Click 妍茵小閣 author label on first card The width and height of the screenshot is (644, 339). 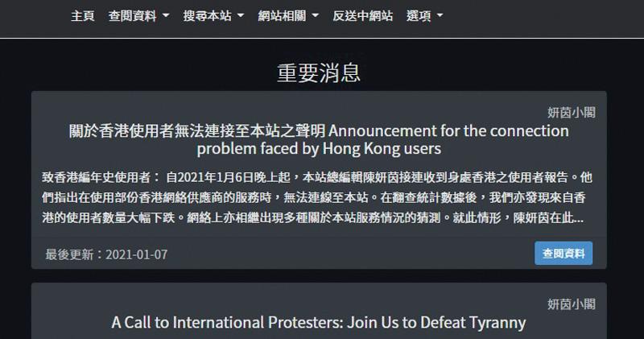click(571, 112)
